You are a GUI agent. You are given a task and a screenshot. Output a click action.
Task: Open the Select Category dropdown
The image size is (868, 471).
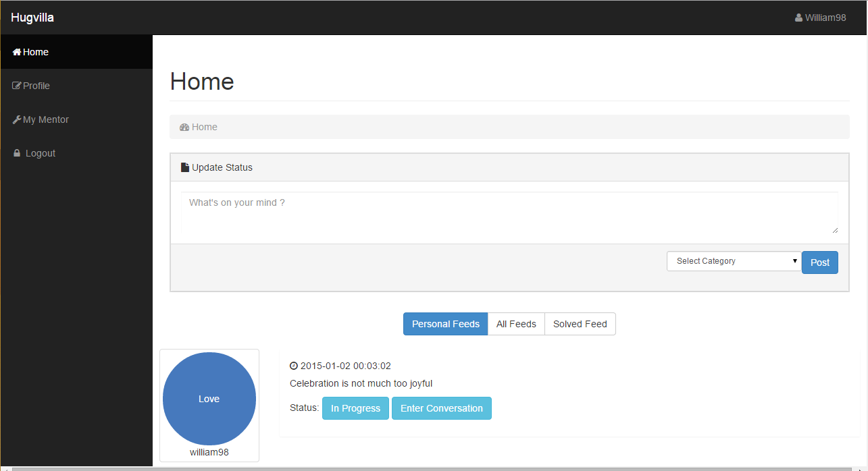click(734, 261)
